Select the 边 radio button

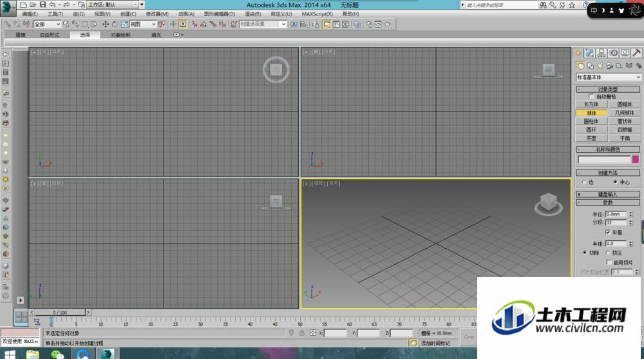click(584, 182)
